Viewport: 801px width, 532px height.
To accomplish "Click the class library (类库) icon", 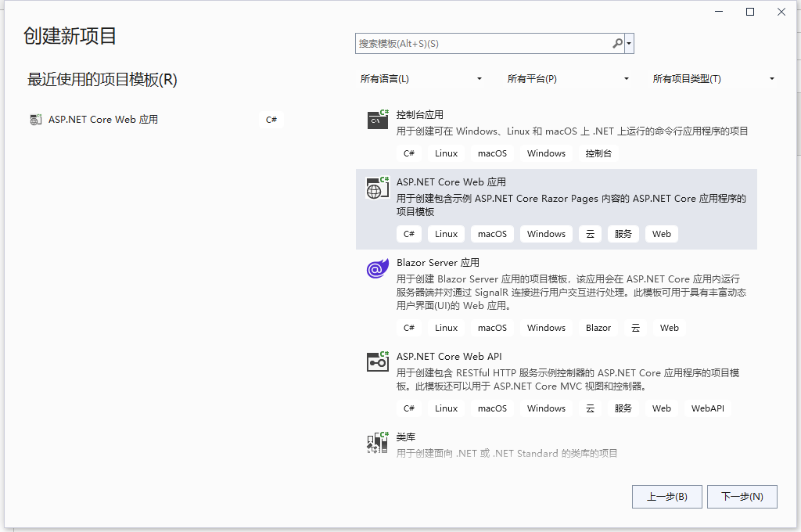I will (x=378, y=443).
